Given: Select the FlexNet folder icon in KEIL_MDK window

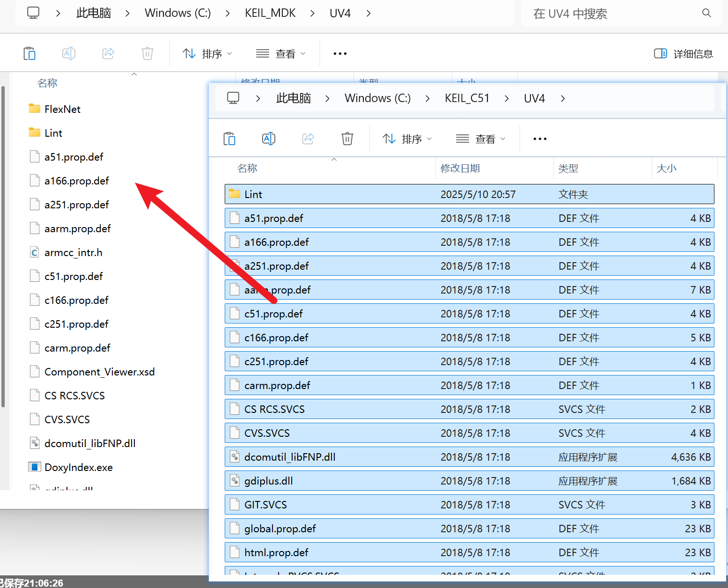Looking at the screenshot, I should point(34,109).
